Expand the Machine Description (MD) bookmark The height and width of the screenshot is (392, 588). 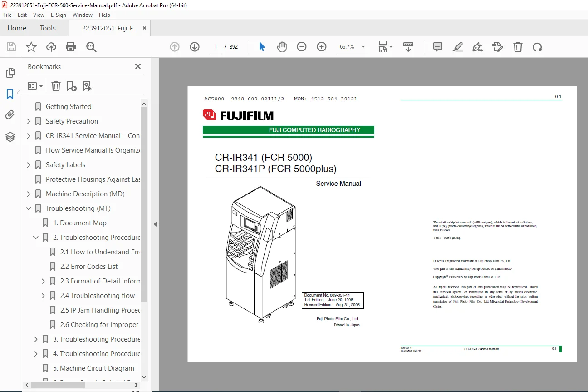point(29,194)
